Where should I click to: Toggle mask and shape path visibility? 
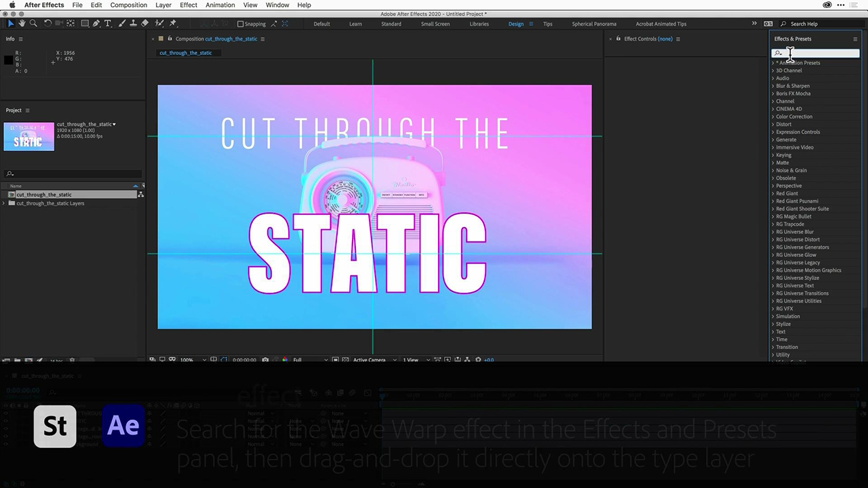[224, 360]
